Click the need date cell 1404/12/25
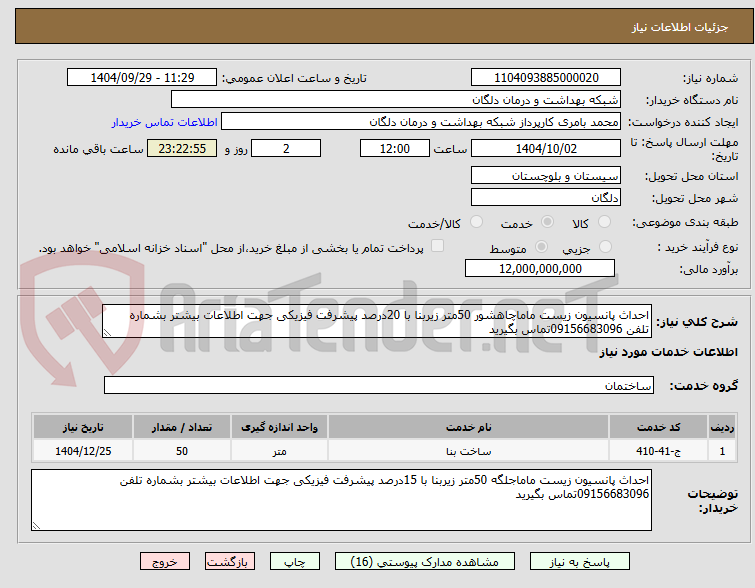 [x=83, y=451]
